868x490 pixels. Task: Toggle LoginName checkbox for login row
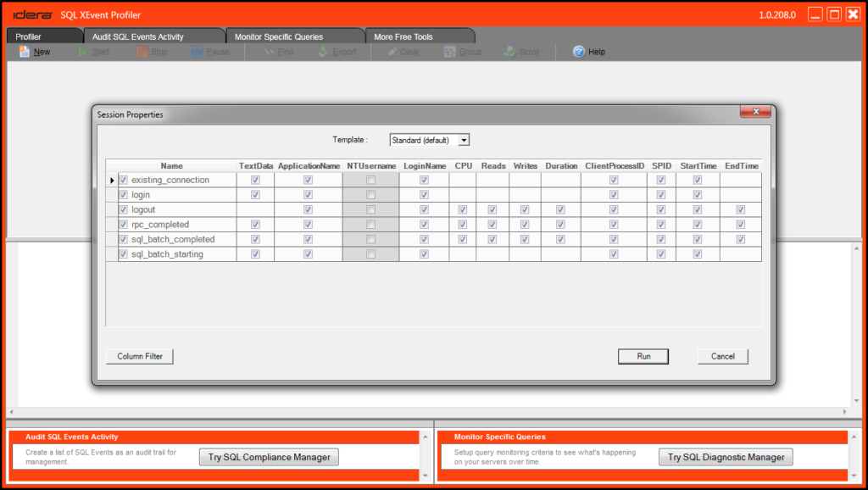(424, 195)
